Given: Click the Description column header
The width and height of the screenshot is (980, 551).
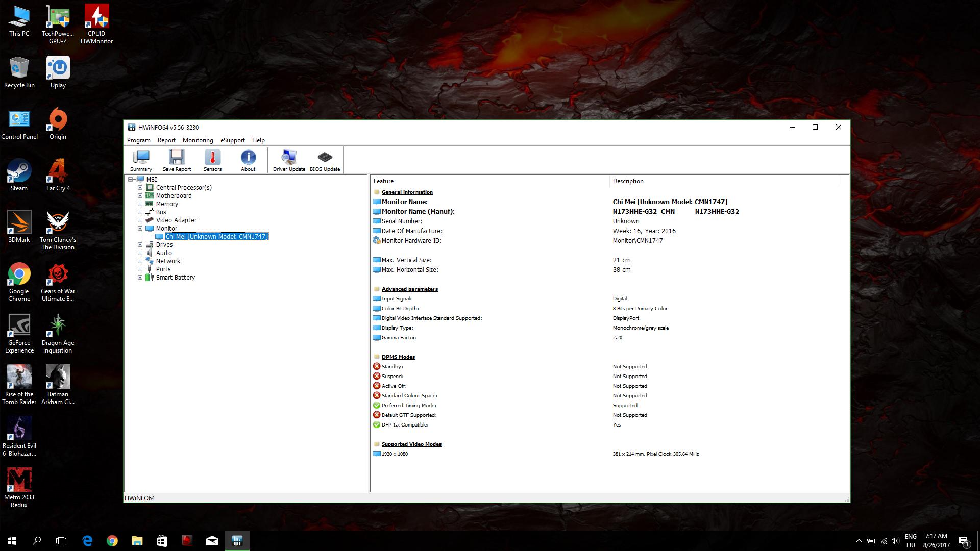Looking at the screenshot, I should point(724,181).
